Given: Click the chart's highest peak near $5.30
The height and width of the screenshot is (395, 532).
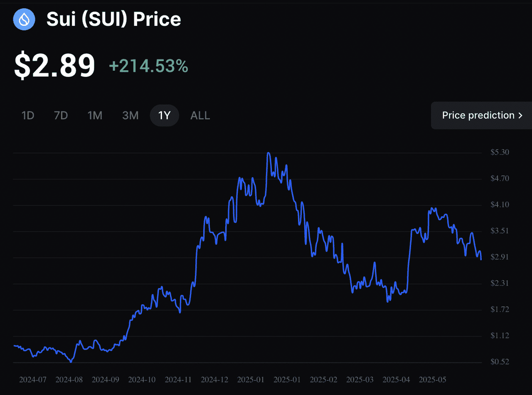Looking at the screenshot, I should pyautogui.click(x=268, y=153).
